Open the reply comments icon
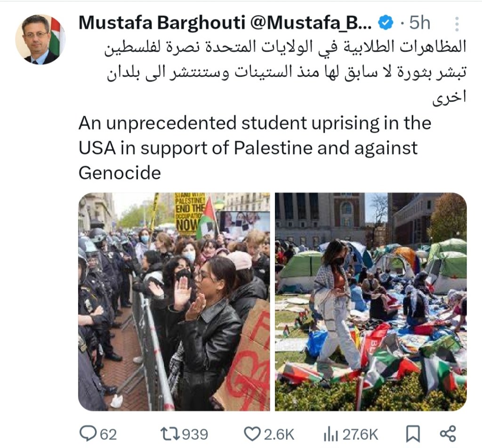The width and height of the screenshot is (482, 448). point(88,434)
